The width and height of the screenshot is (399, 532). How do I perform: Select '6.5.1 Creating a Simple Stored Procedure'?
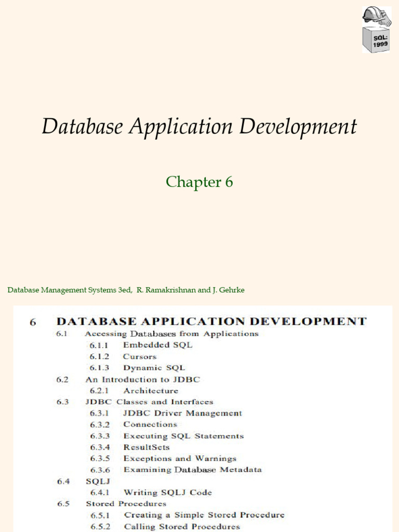187,515
